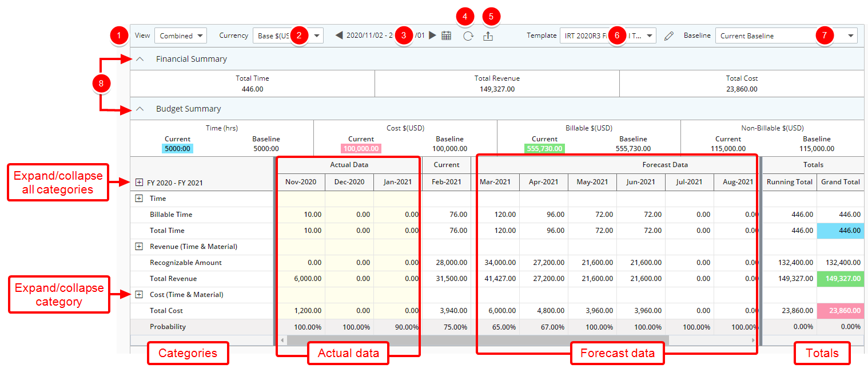The width and height of the screenshot is (868, 372).
Task: Open the View Combined dropdown
Action: (181, 35)
